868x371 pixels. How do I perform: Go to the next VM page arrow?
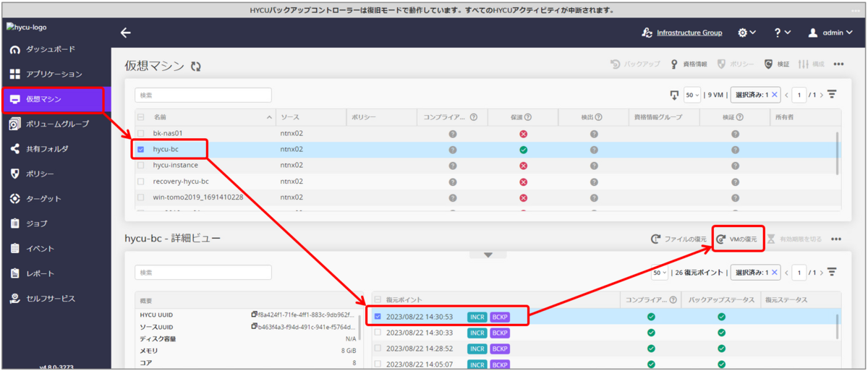click(821, 95)
